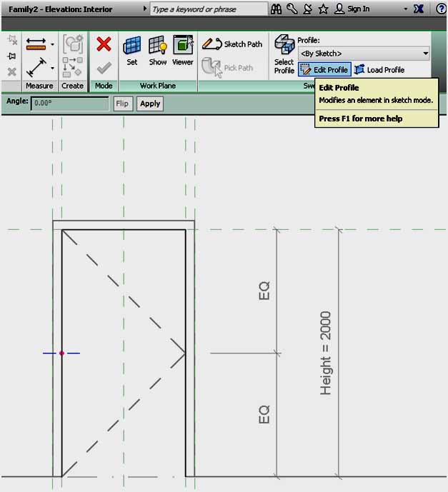Viewport: 448px width, 492px height.
Task: Click the Select Profile icon
Action: tap(284, 55)
